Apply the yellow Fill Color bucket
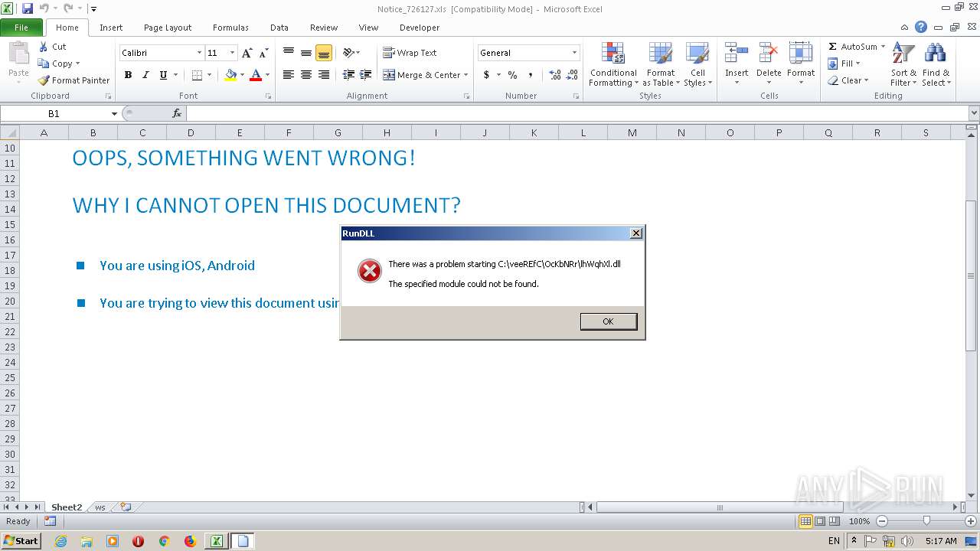Image resolution: width=980 pixels, height=551 pixels. pos(230,75)
